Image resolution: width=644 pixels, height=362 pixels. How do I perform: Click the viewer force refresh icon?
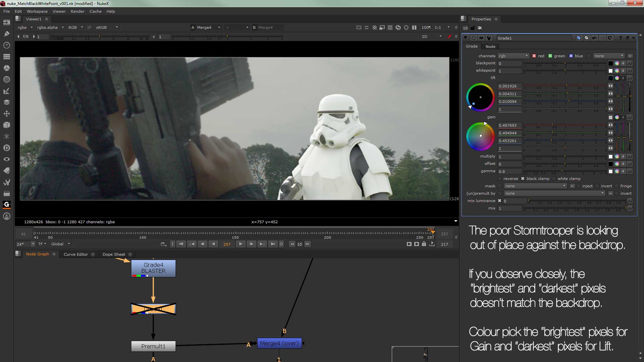(x=398, y=27)
